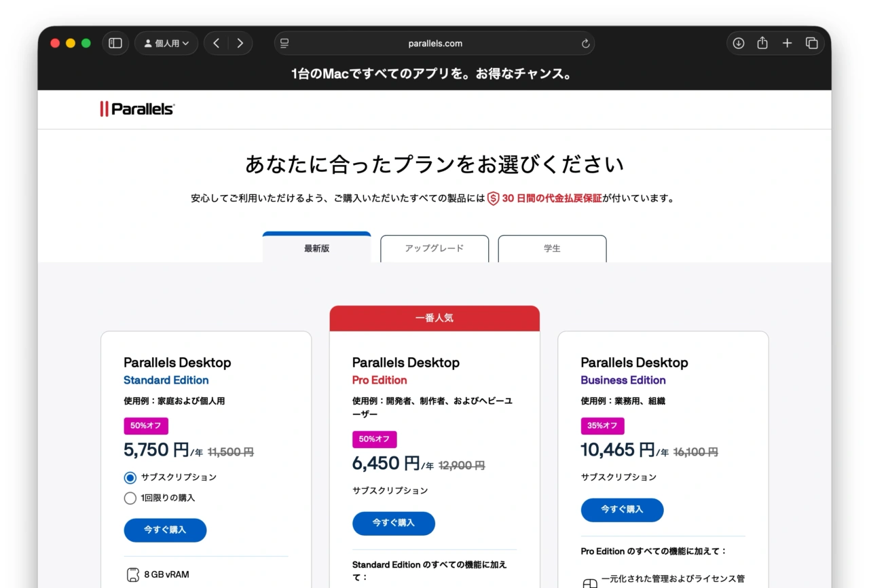
Task: Open a new tab with plus icon
Action: 787,43
